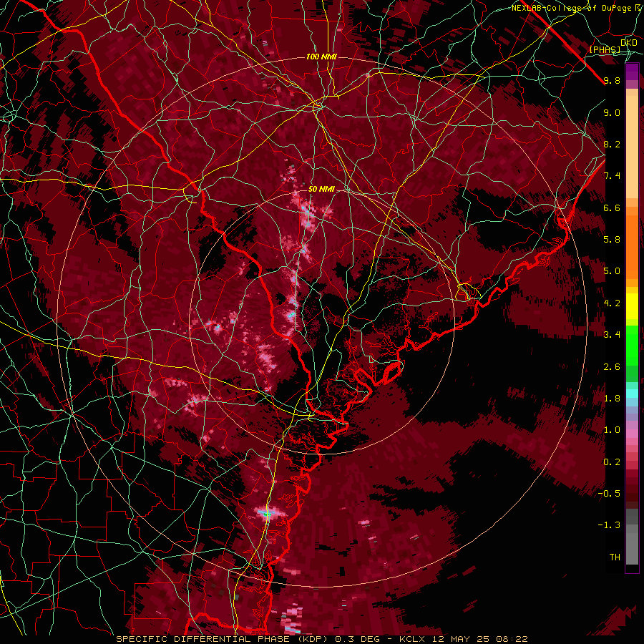
Task: Click the 5.0 value on color scale
Action: click(612, 271)
